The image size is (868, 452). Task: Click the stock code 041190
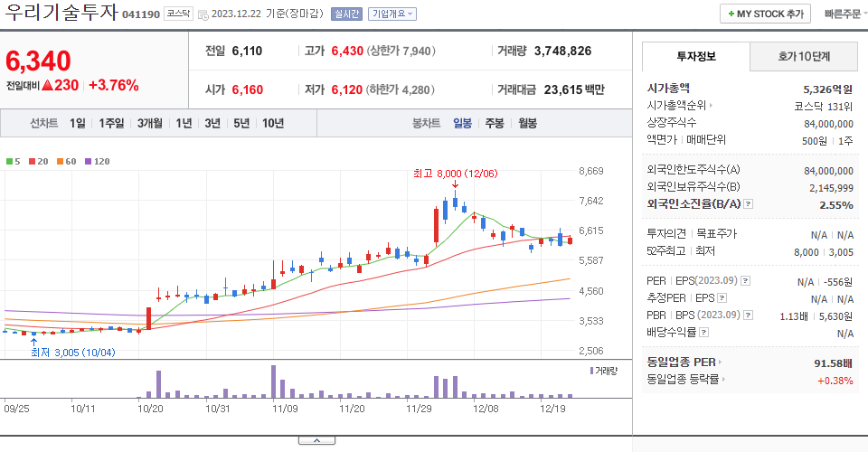pyautogui.click(x=141, y=14)
